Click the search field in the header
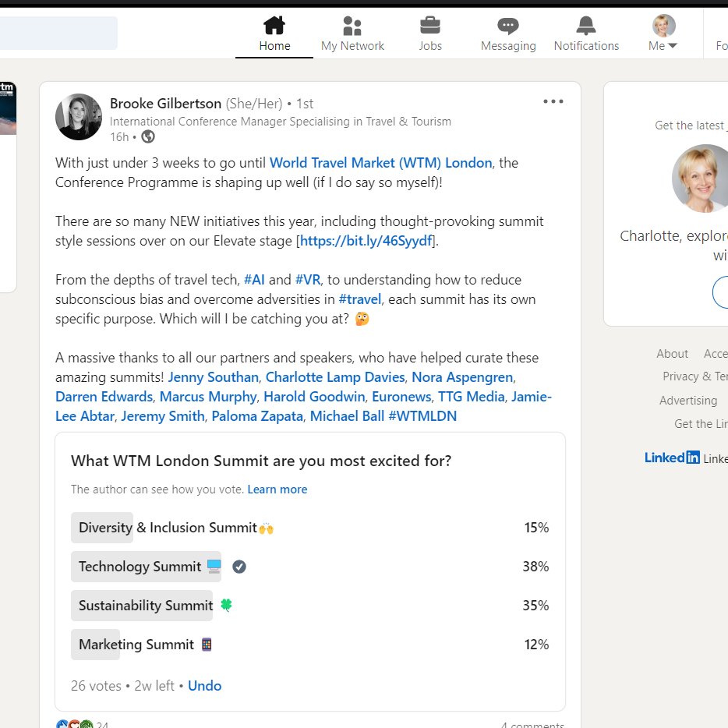Image resolution: width=728 pixels, height=728 pixels. click(58, 33)
